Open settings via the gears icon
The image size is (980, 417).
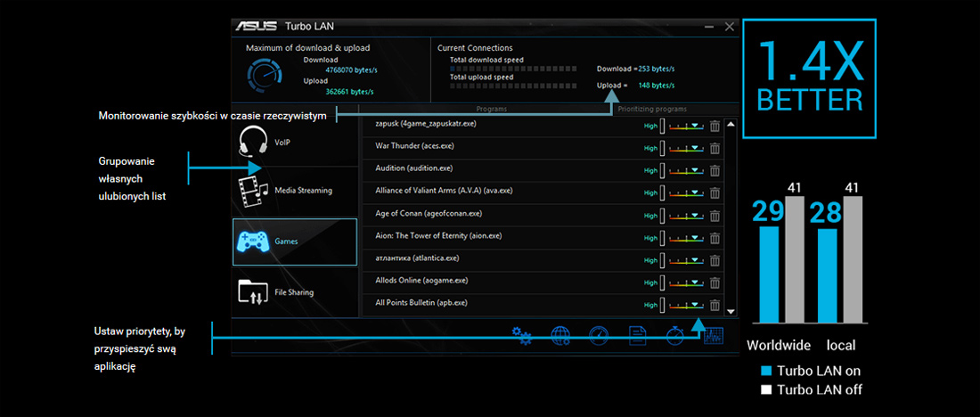521,336
